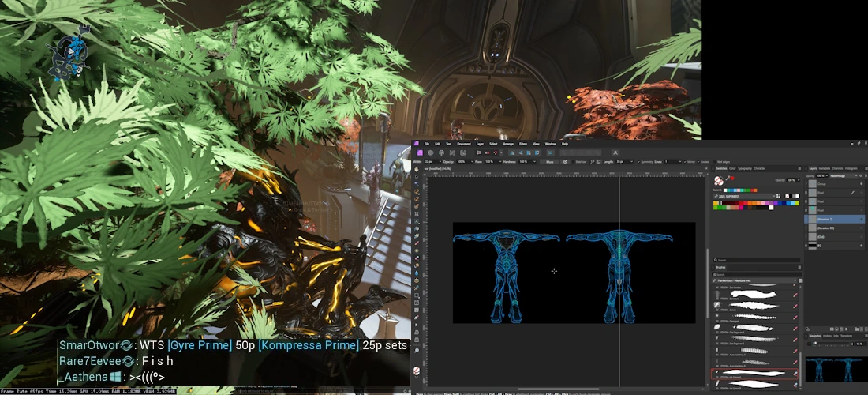Open the 2025_SUPERBEST palette dropdown
Viewport: 868px width, 395px height.
[745, 196]
